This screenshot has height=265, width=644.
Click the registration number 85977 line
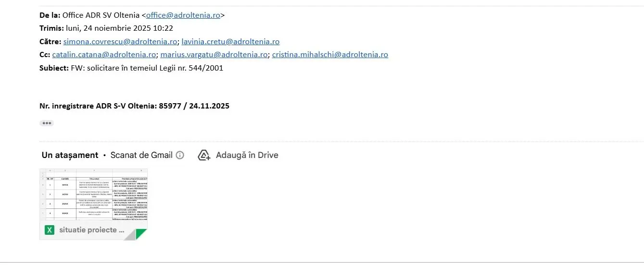[134, 106]
